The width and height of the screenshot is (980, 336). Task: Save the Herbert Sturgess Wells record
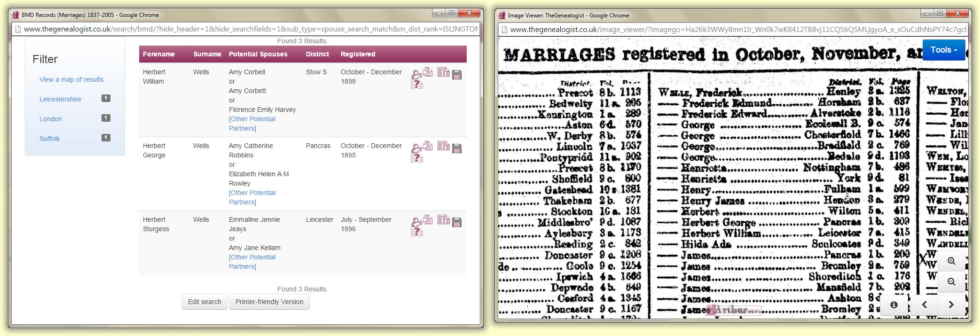point(456,222)
